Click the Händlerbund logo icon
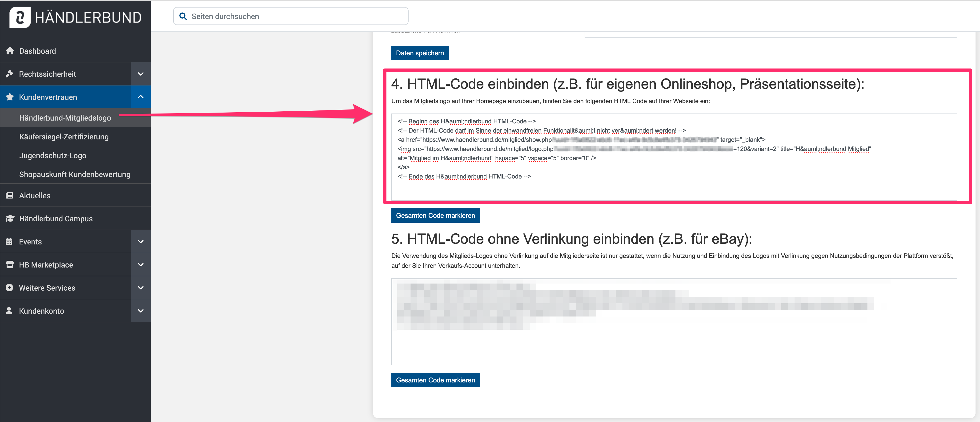The image size is (980, 422). click(x=20, y=17)
